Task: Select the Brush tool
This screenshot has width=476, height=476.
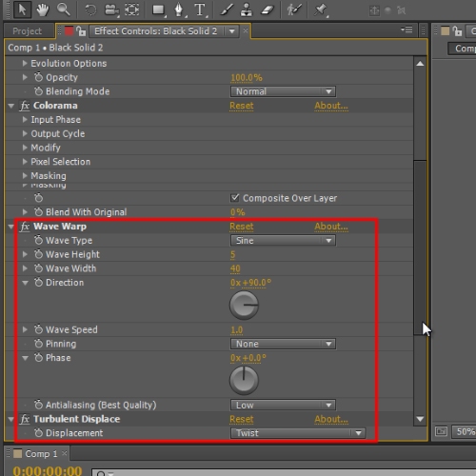Action: (x=227, y=10)
